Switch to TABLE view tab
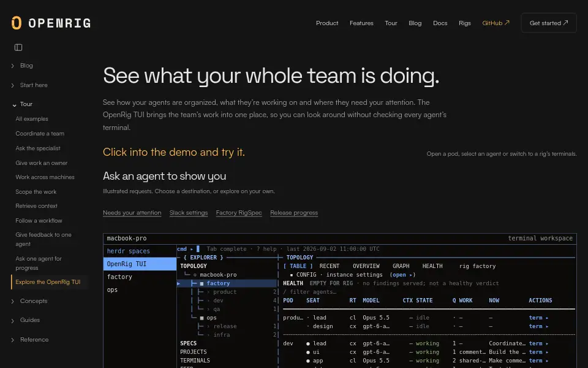The height and width of the screenshot is (368, 588). pos(298,266)
